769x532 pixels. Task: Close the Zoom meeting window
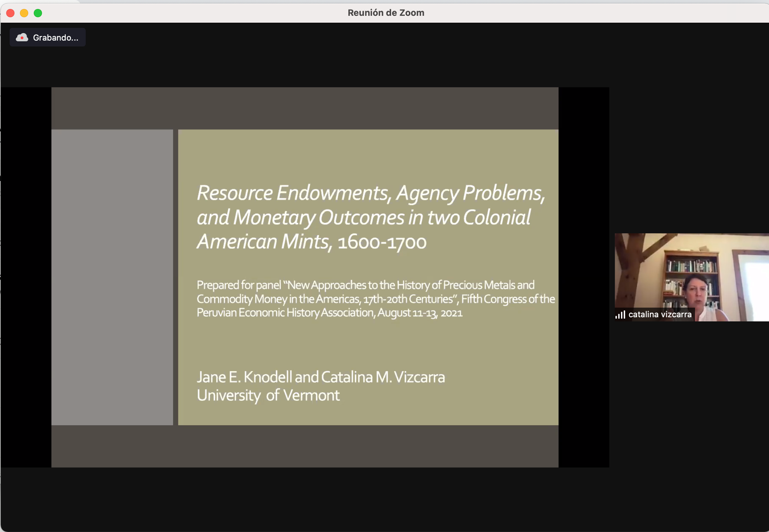click(x=11, y=13)
